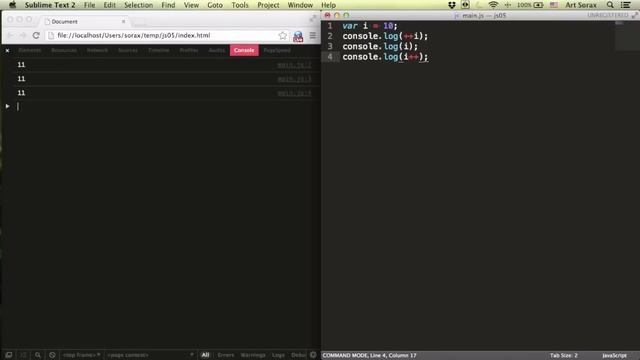Screen dimensions: 640x360
Task: Open the Edit menu
Action: 109,5
